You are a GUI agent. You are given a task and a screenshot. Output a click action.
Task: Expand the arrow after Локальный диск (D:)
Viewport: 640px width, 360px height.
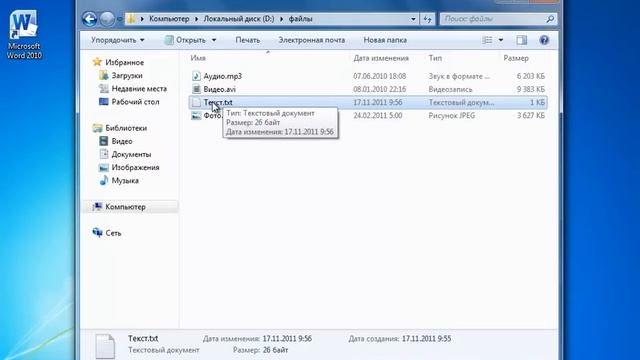282,19
